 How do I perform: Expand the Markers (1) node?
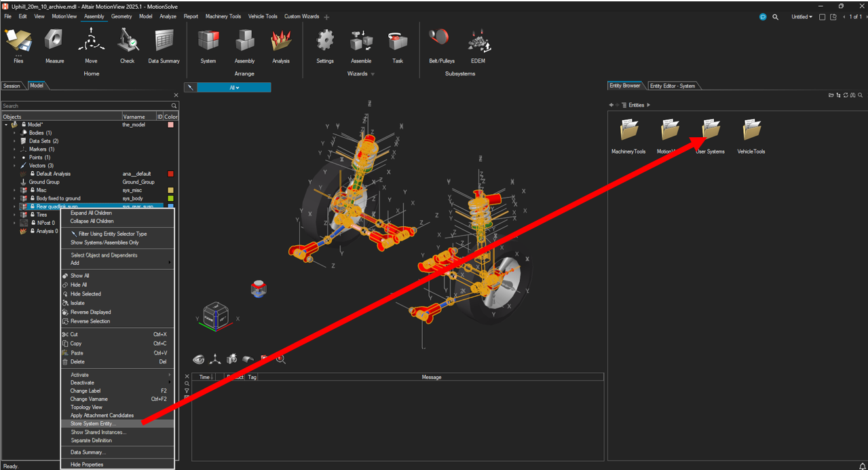[x=14, y=149]
